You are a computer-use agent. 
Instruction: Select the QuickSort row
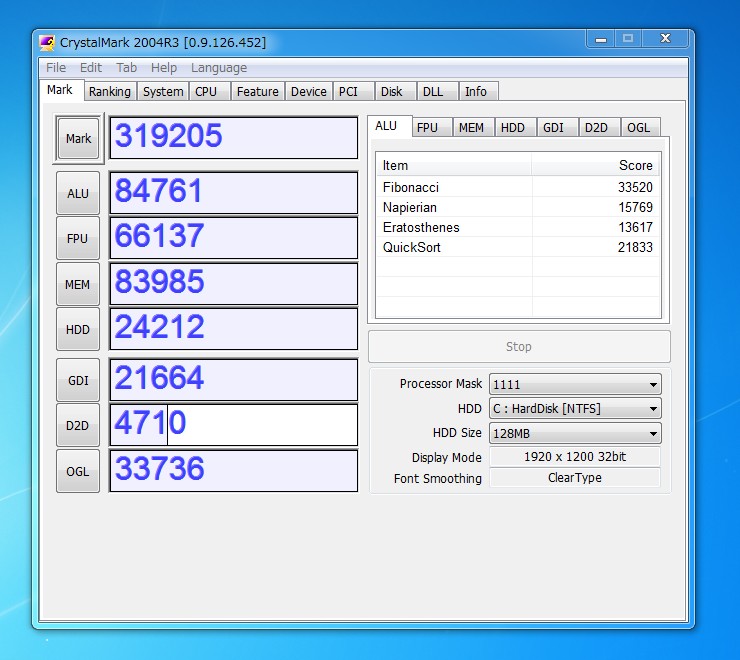518,247
